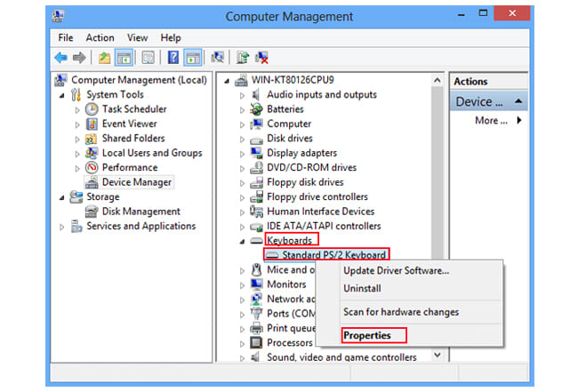Viewport: 578px width, 392px height.
Task: Click the Processors device icon
Action: [x=256, y=342]
